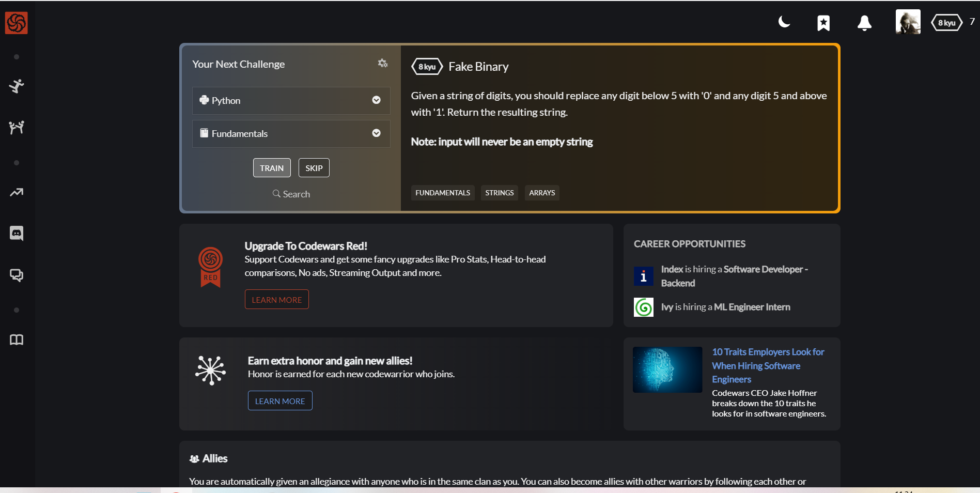This screenshot has width=980, height=493.
Task: Open the Search link under challenge
Action: (291, 194)
